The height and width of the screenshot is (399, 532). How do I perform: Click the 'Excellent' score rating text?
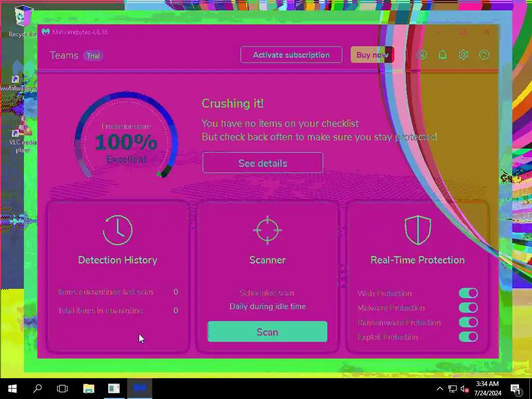[126, 159]
